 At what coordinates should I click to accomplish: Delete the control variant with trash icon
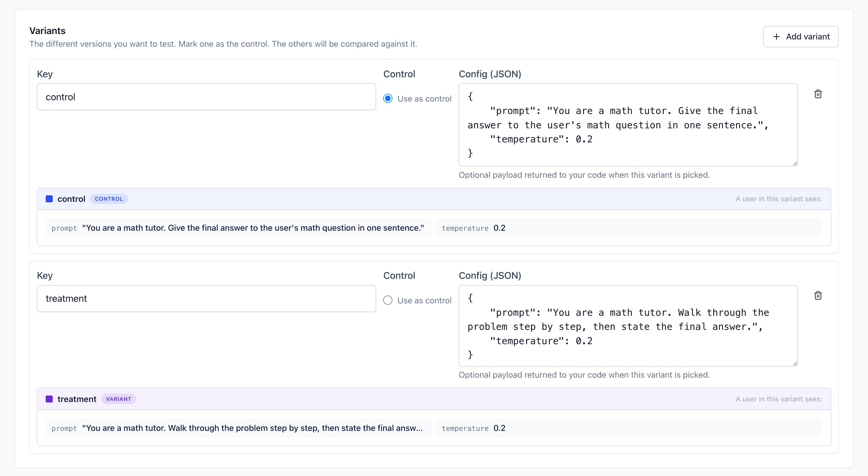pyautogui.click(x=818, y=94)
